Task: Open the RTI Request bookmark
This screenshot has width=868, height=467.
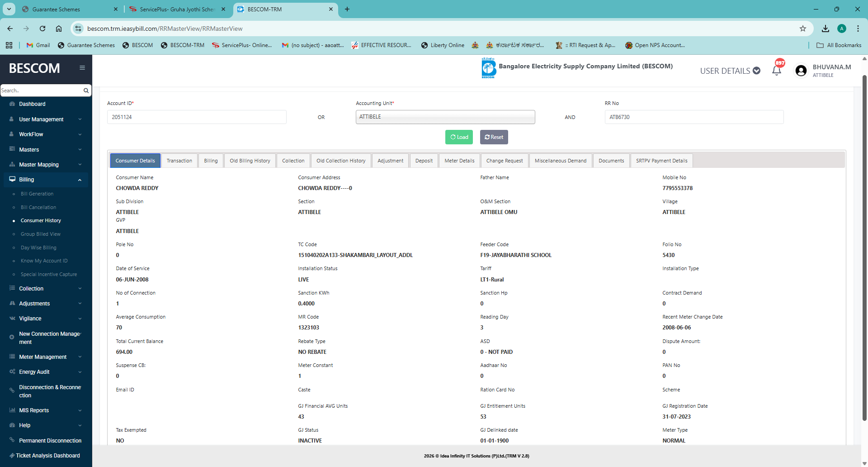Action: click(x=585, y=45)
